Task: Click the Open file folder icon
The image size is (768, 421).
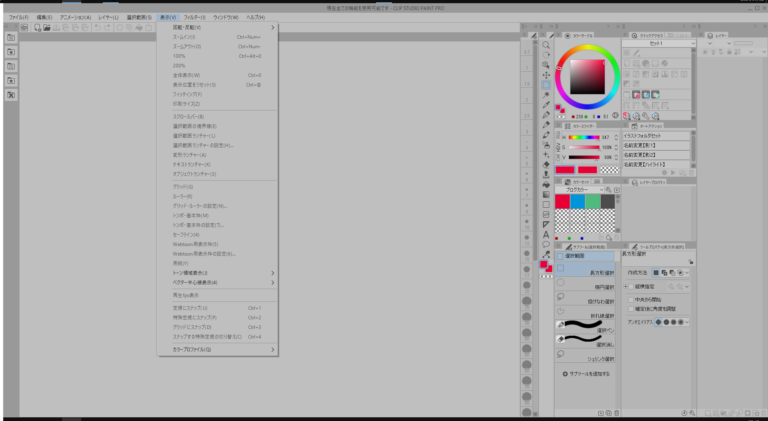Action: (x=46, y=28)
